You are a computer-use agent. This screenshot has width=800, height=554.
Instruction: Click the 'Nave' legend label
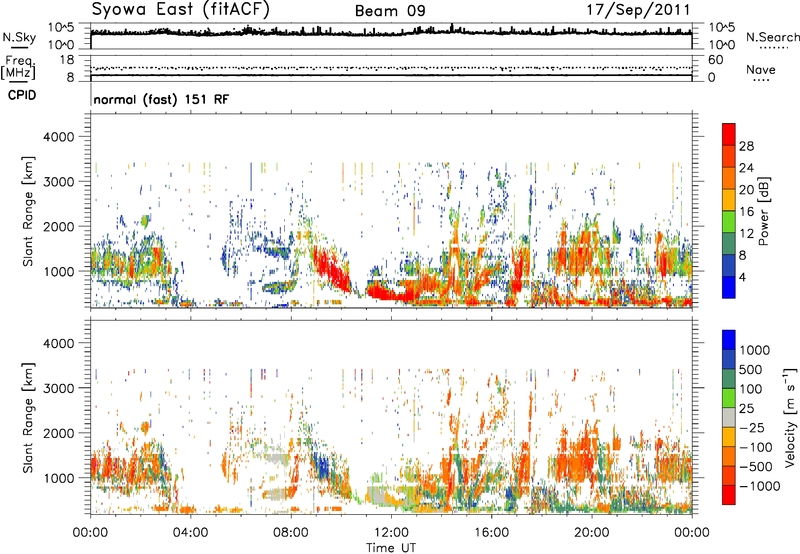(x=761, y=70)
